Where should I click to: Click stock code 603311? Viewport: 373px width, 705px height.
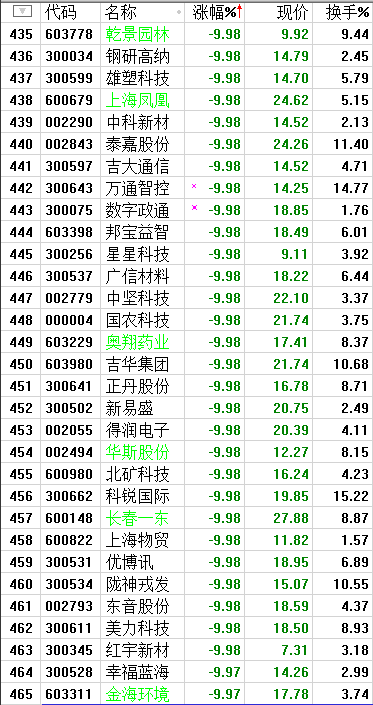[x=69, y=695]
